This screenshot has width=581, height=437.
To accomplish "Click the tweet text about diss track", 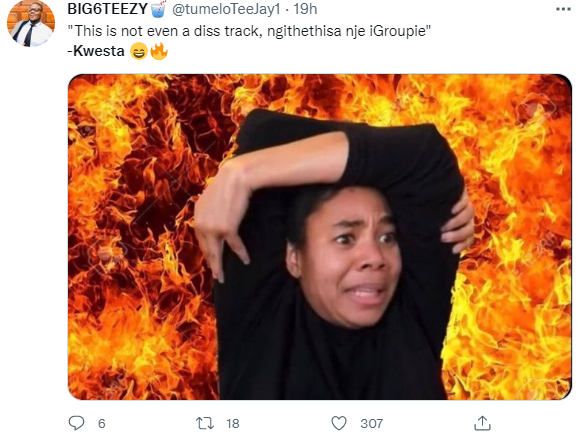I will [x=249, y=31].
